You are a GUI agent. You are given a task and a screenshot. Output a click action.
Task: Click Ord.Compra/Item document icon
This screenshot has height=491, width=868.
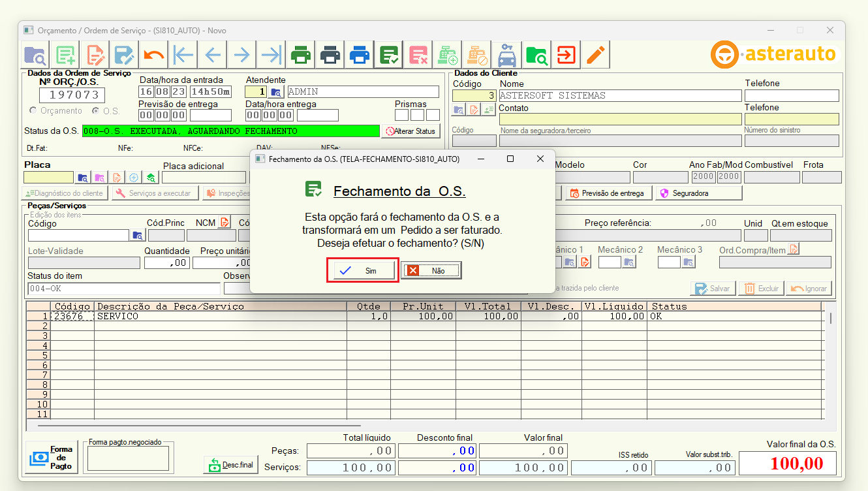click(794, 249)
